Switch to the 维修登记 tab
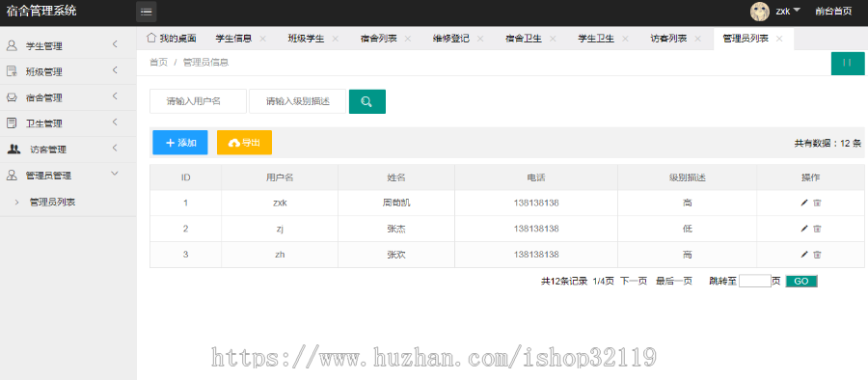The height and width of the screenshot is (380, 868). [x=450, y=39]
